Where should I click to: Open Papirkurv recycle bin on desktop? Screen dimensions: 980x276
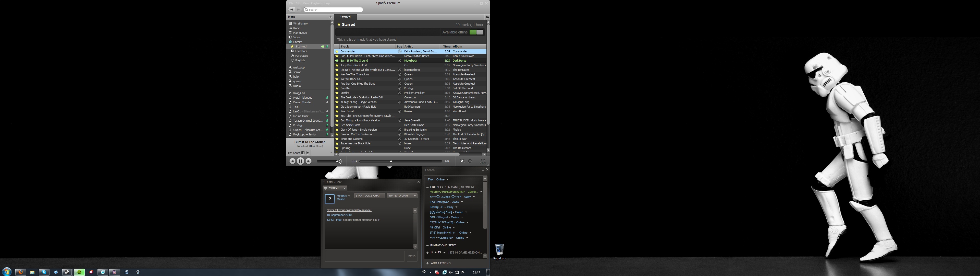[499, 252]
